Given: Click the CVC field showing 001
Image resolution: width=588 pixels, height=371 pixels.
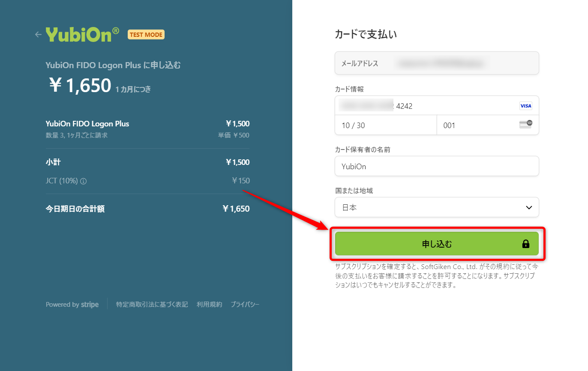Looking at the screenshot, I should point(488,125).
